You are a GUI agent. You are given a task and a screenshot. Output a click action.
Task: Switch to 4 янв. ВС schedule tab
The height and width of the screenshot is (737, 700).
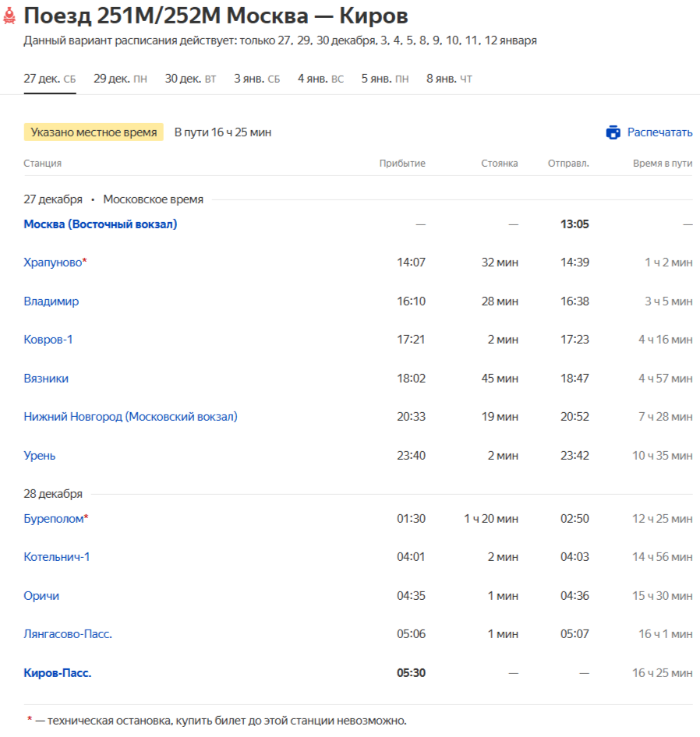click(x=320, y=79)
